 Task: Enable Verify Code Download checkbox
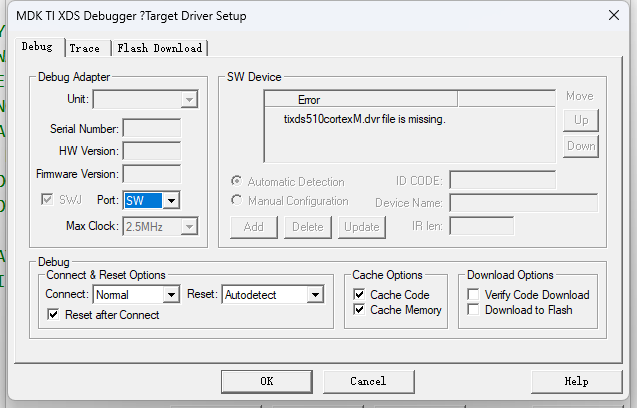pos(473,294)
